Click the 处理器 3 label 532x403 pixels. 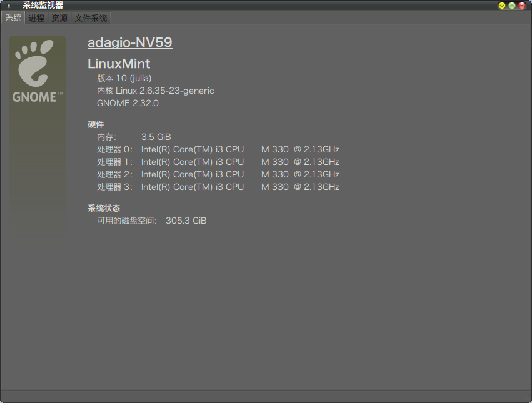(x=114, y=187)
